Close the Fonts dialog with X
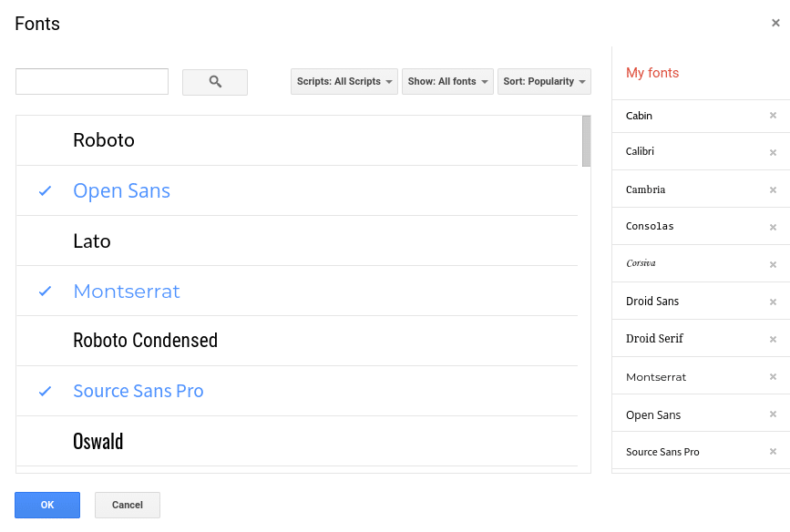Viewport: 790px width, 532px height. point(775,23)
